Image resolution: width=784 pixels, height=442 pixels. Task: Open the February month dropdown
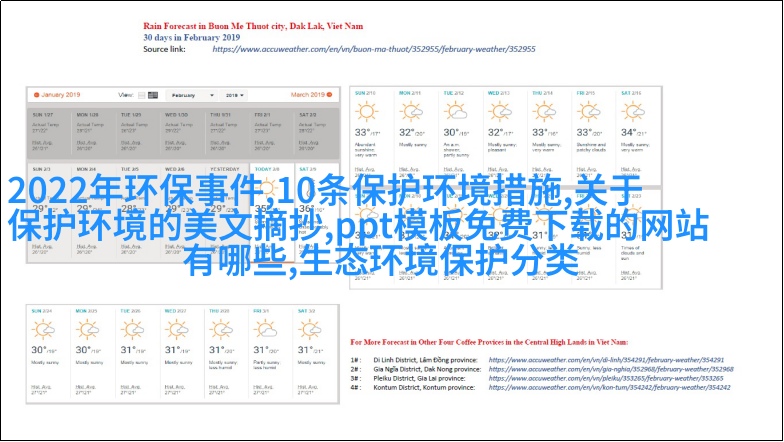pyautogui.click(x=192, y=95)
